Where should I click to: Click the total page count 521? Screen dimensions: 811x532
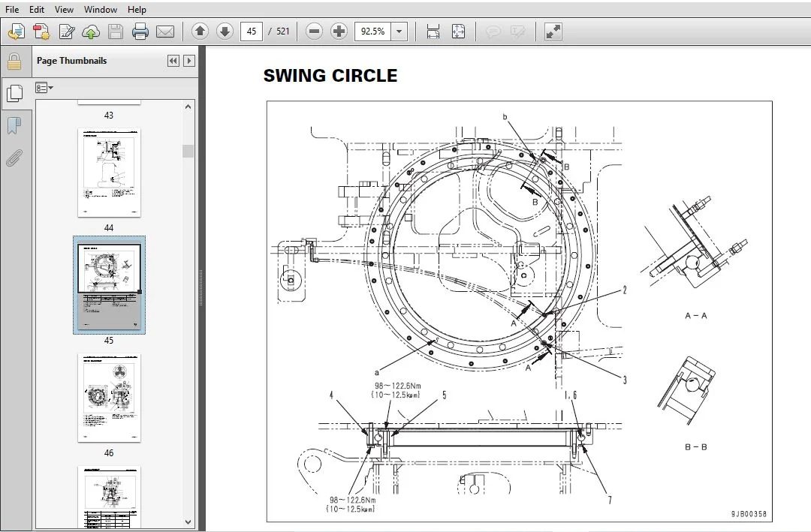pyautogui.click(x=283, y=32)
